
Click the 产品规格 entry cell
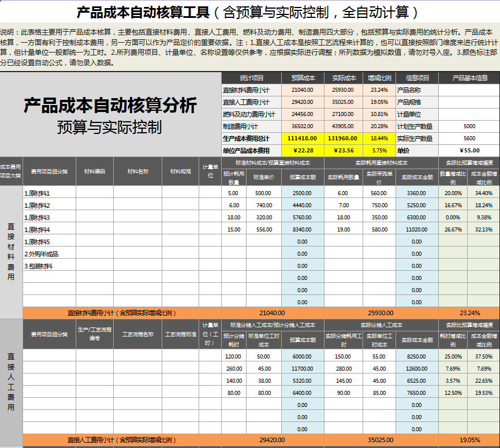[x=471, y=102]
